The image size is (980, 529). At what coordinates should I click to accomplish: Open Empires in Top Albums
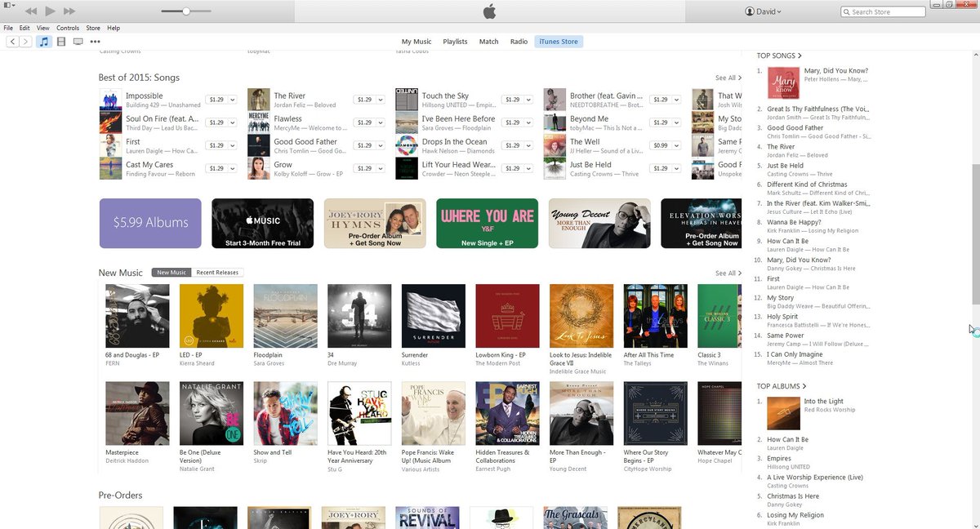(x=779, y=459)
